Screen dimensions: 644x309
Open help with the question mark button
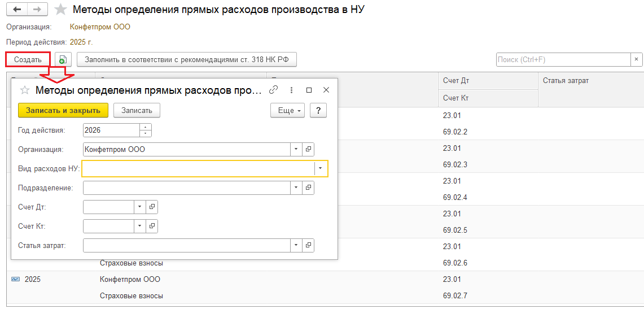[x=318, y=111]
